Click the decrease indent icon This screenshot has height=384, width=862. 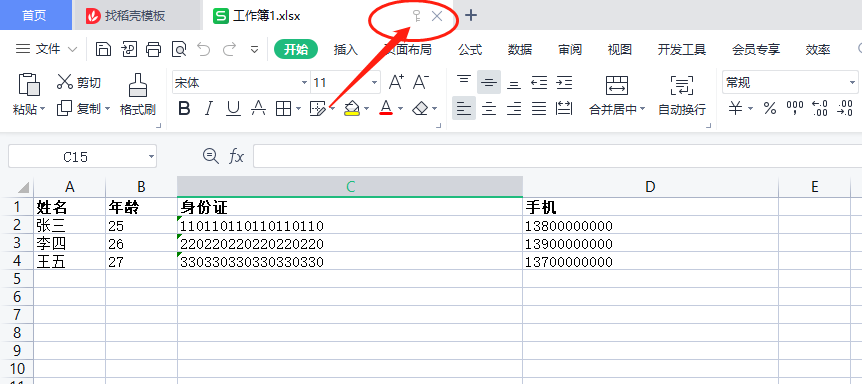click(539, 82)
